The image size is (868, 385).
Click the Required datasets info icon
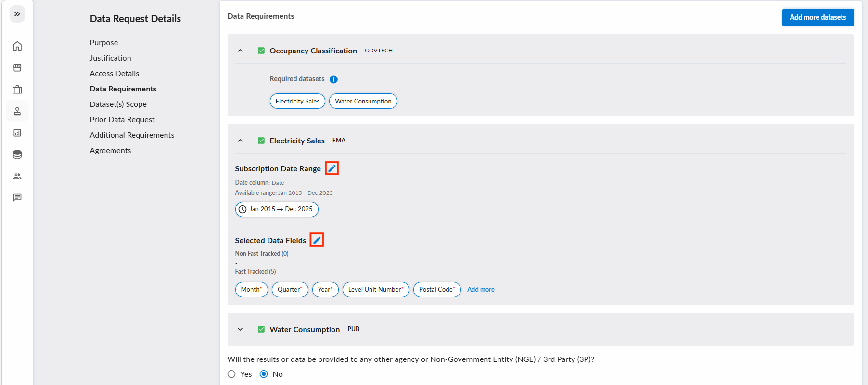333,79
